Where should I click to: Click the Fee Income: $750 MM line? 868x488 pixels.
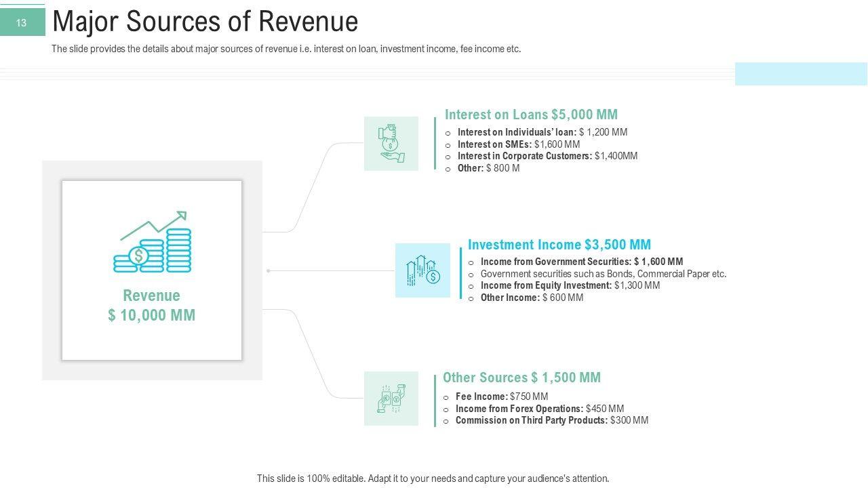pos(502,396)
